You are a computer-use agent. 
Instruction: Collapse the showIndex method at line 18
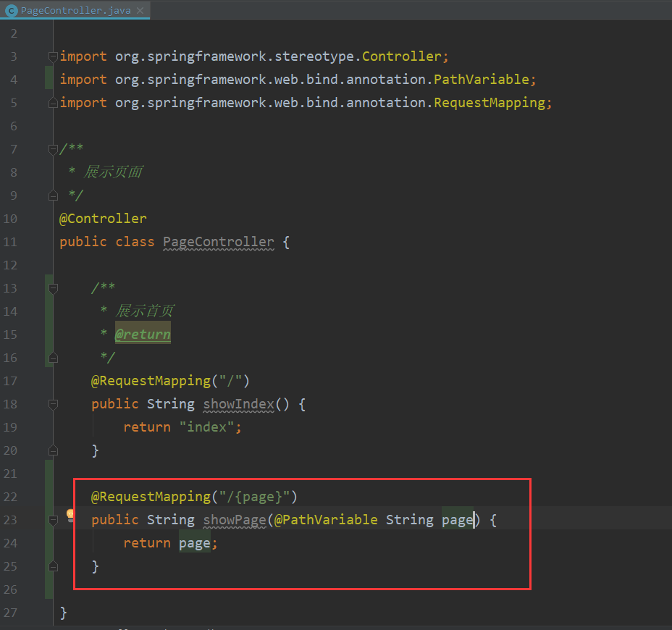(x=53, y=404)
